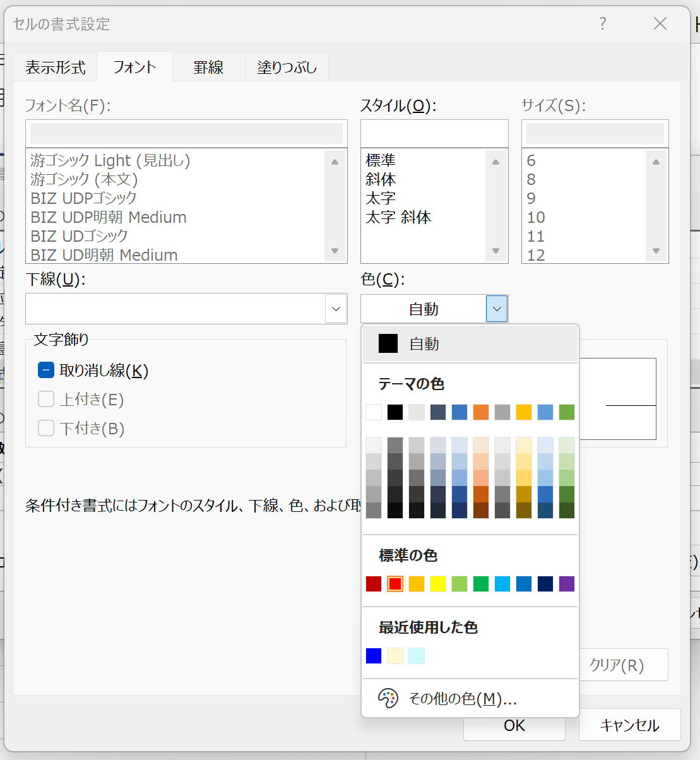
Task: Enable the 上付き checkbox
Action: coord(46,400)
